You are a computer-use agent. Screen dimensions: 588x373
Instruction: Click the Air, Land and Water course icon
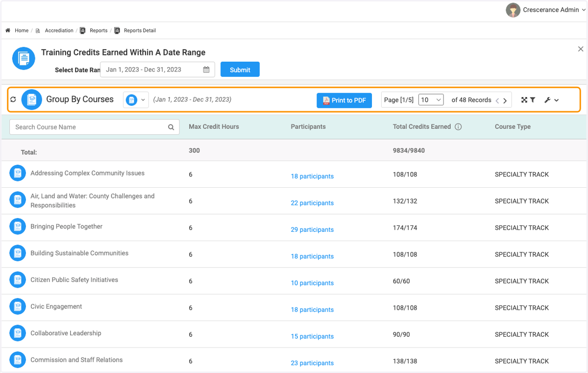coord(18,199)
